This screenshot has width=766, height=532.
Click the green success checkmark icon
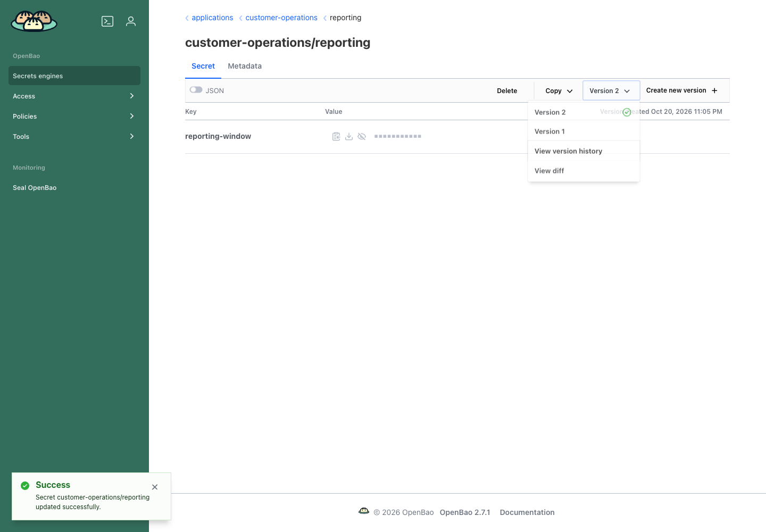click(25, 486)
